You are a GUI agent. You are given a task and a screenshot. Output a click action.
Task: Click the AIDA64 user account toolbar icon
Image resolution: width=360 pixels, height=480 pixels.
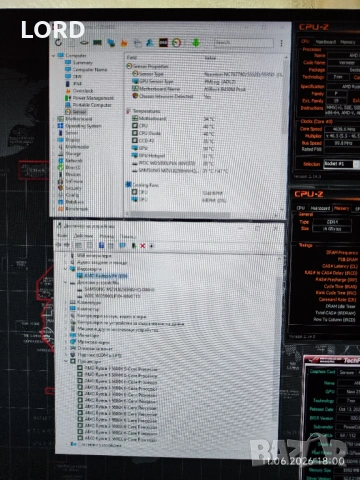(x=150, y=43)
